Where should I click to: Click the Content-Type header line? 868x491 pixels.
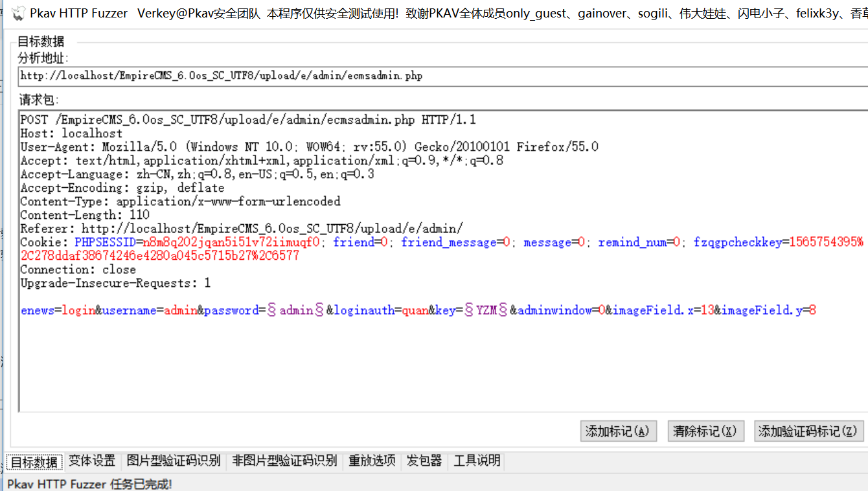click(x=181, y=201)
